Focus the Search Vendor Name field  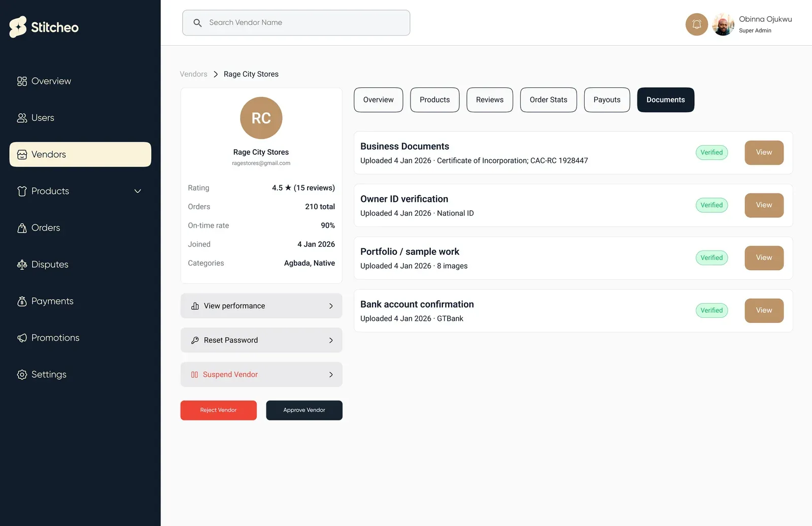(x=296, y=23)
